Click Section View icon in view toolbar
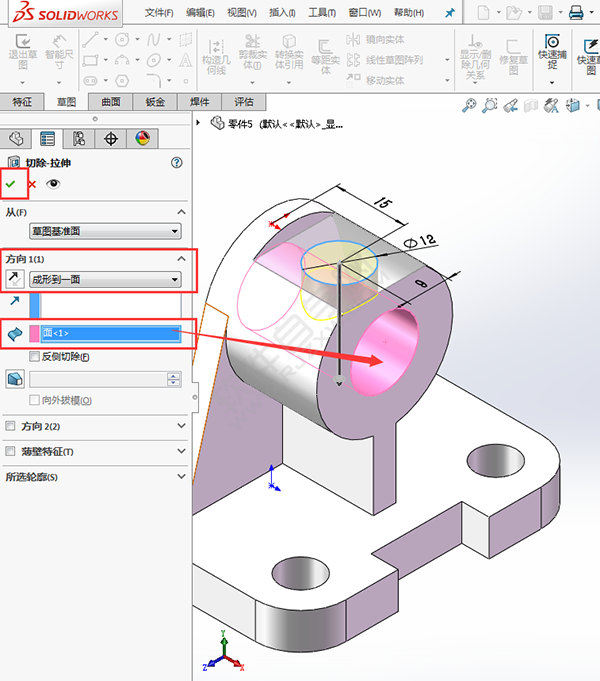Viewport: 600px width, 681px height. click(531, 105)
